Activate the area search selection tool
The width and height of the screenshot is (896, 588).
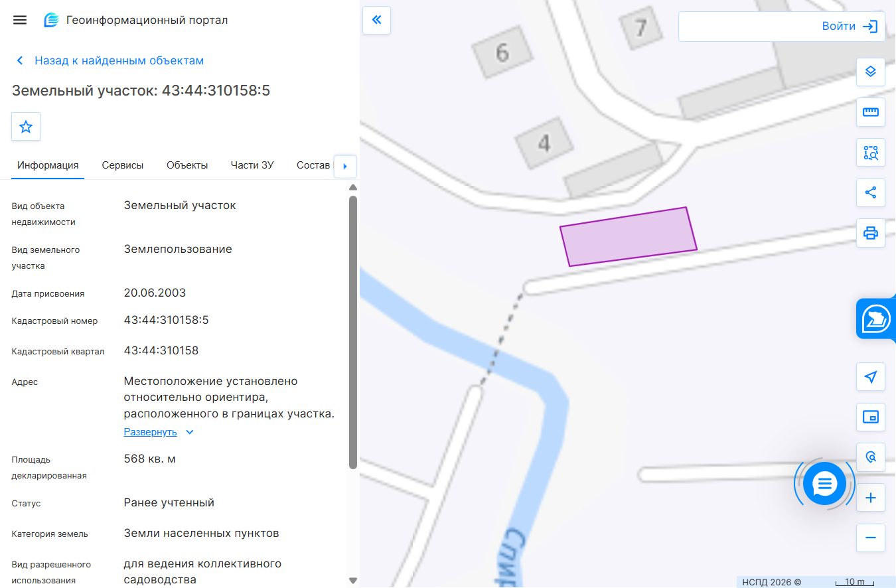(x=871, y=153)
